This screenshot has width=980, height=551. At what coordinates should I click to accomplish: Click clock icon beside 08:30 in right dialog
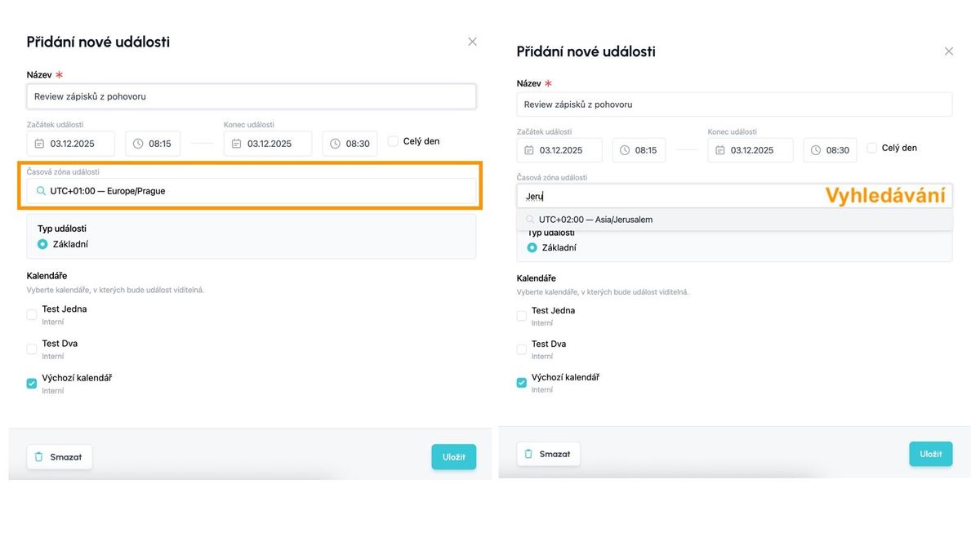coord(816,150)
